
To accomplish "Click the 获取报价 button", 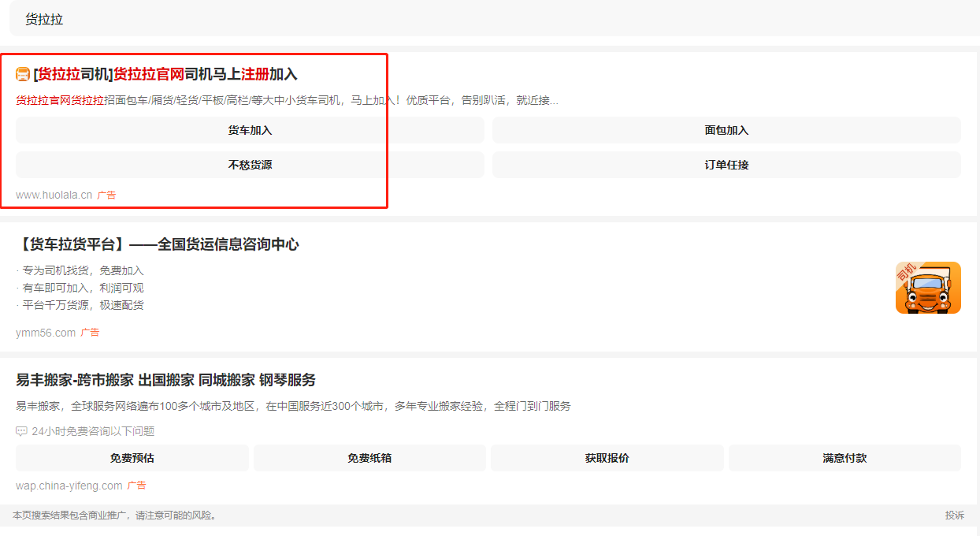I will click(x=607, y=458).
